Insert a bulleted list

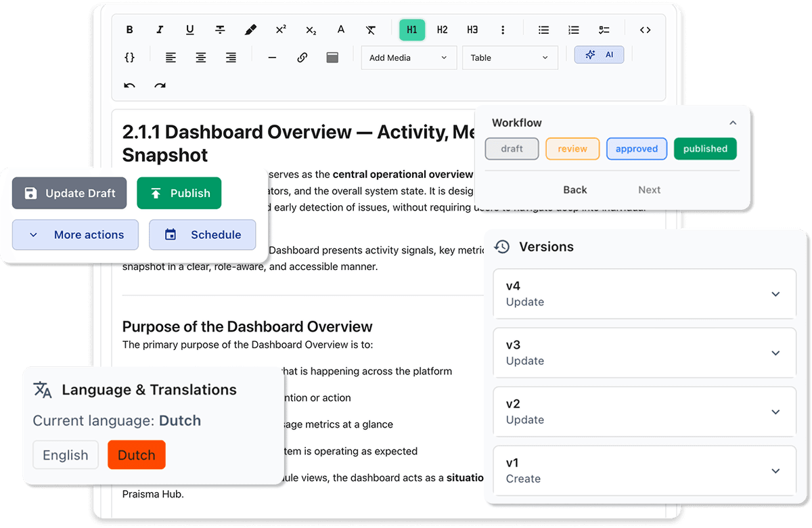[x=543, y=30]
